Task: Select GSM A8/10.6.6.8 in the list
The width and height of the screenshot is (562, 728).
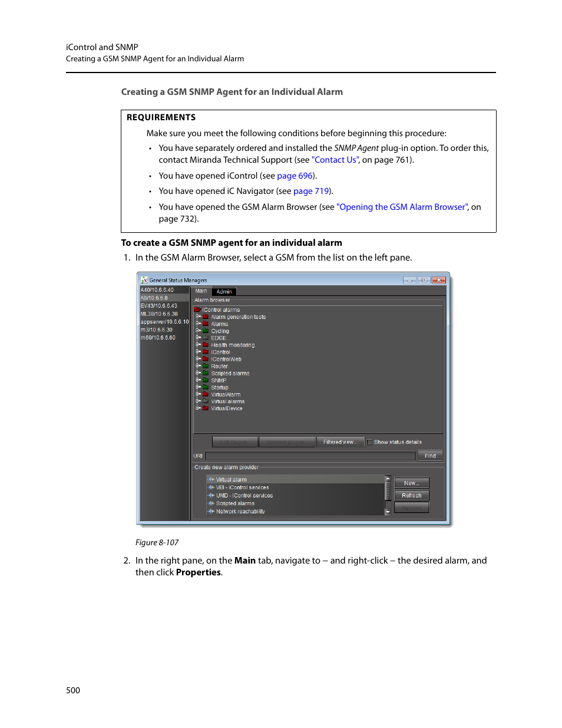Action: [x=164, y=298]
